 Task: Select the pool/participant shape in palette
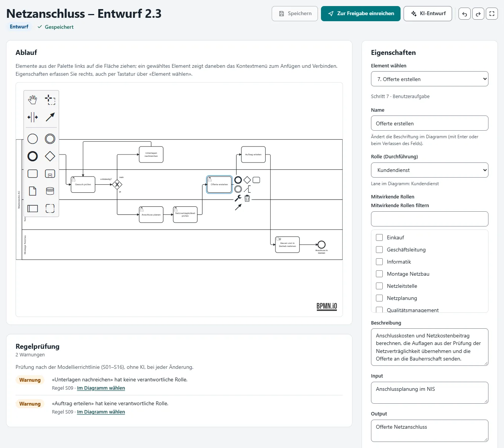[33, 208]
